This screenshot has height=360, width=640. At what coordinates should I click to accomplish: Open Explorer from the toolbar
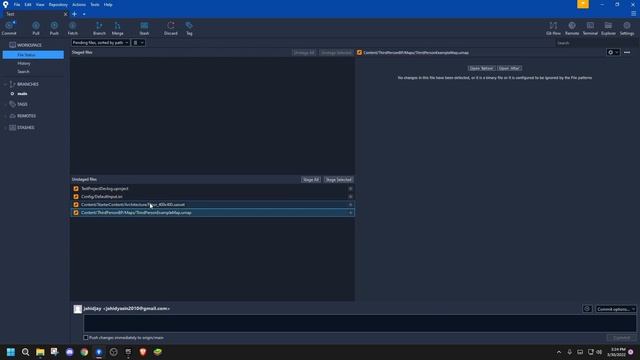click(608, 28)
